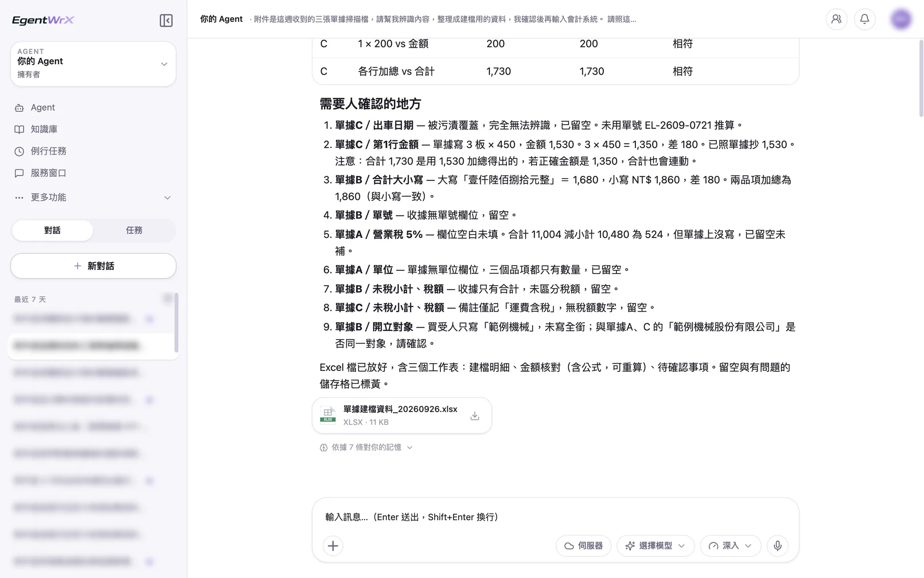The image size is (924, 578).
Task: Switch to the 任務 tab
Action: pos(134,230)
